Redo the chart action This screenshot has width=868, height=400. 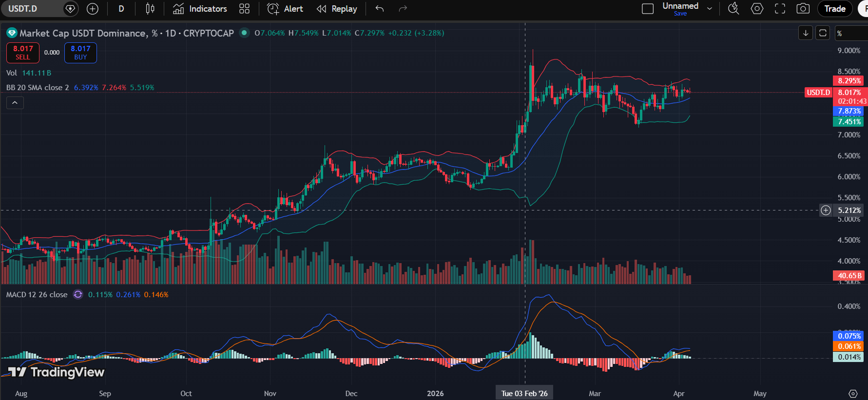tap(403, 9)
